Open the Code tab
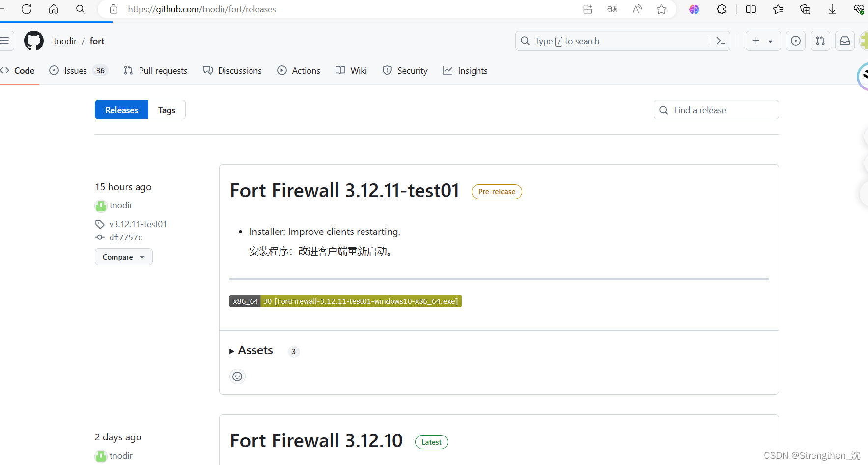This screenshot has width=868, height=465. pyautogui.click(x=18, y=71)
